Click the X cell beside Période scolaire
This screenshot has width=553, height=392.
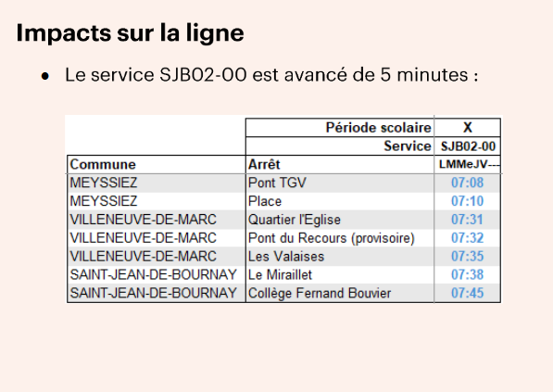click(x=467, y=128)
